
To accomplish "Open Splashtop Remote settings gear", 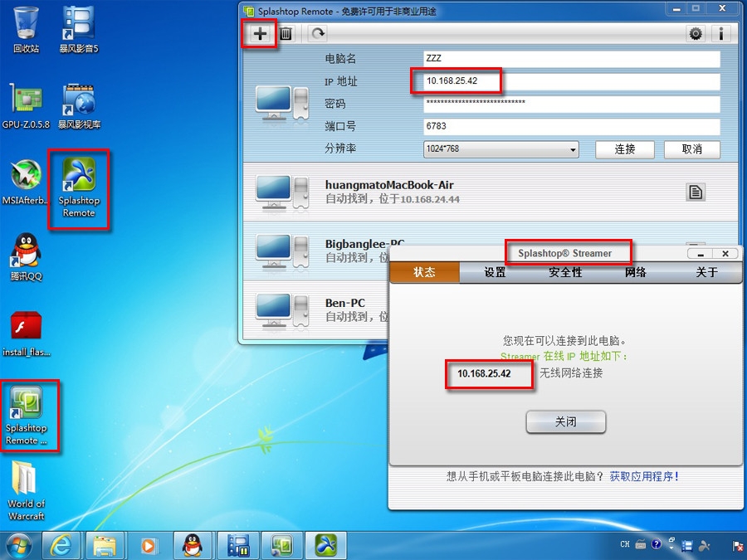I will [x=696, y=34].
